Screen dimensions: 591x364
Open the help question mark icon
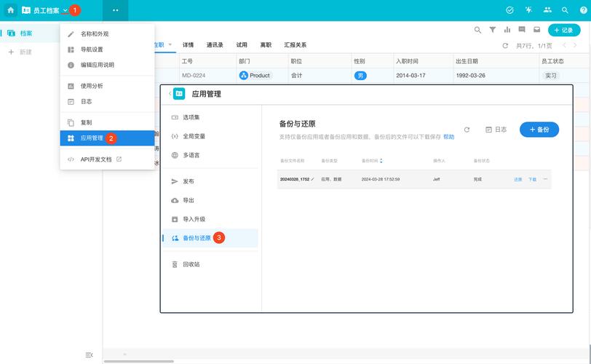[x=582, y=10]
